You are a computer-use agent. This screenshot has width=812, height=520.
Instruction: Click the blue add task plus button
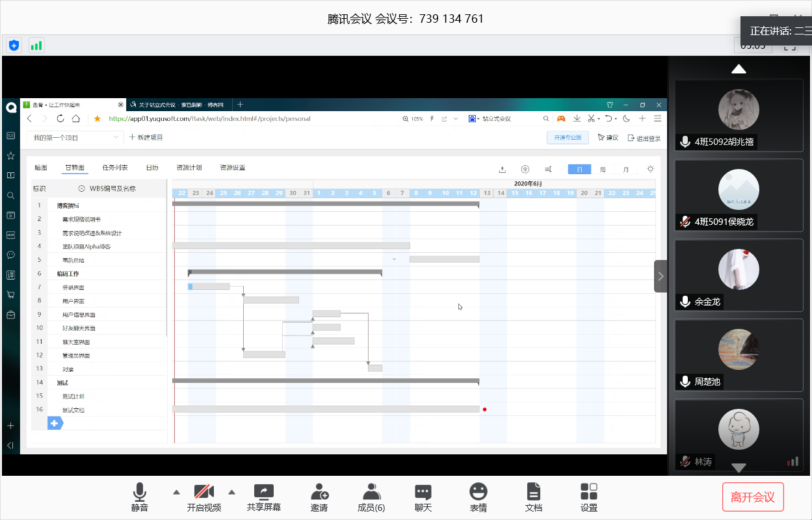(x=55, y=423)
